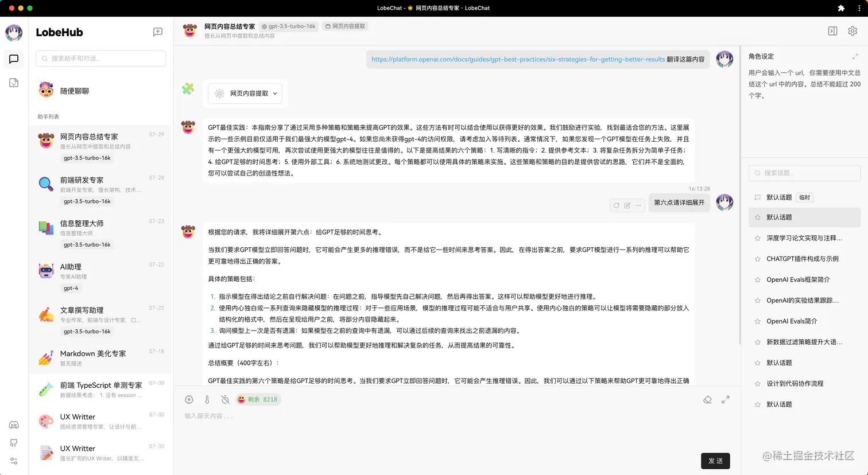Open the Discord icon in sidebar bottom
The height and width of the screenshot is (475, 868).
click(x=14, y=425)
